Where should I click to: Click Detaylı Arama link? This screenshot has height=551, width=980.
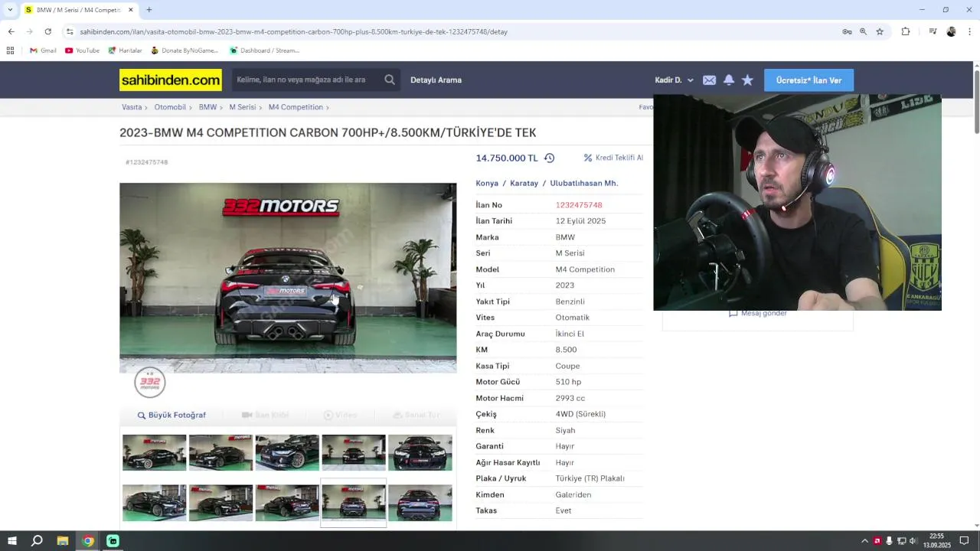pyautogui.click(x=436, y=80)
